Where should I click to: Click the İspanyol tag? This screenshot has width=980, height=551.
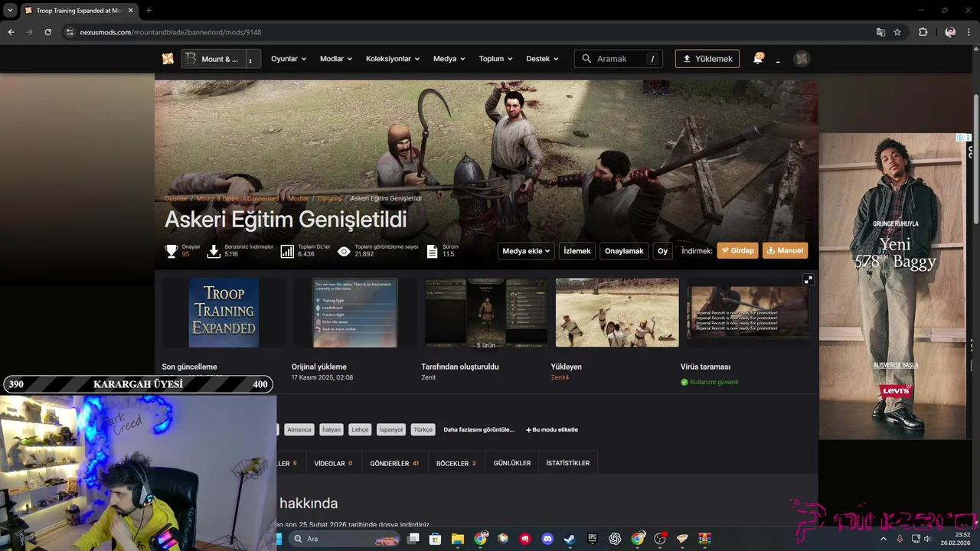pyautogui.click(x=390, y=429)
